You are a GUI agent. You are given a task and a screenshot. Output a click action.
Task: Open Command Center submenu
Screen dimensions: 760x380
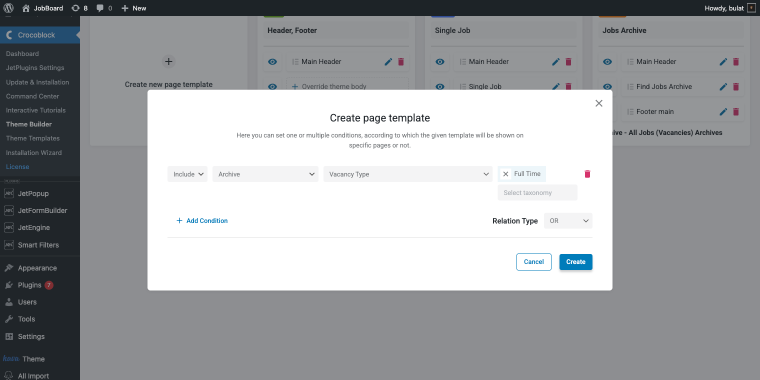coord(32,96)
